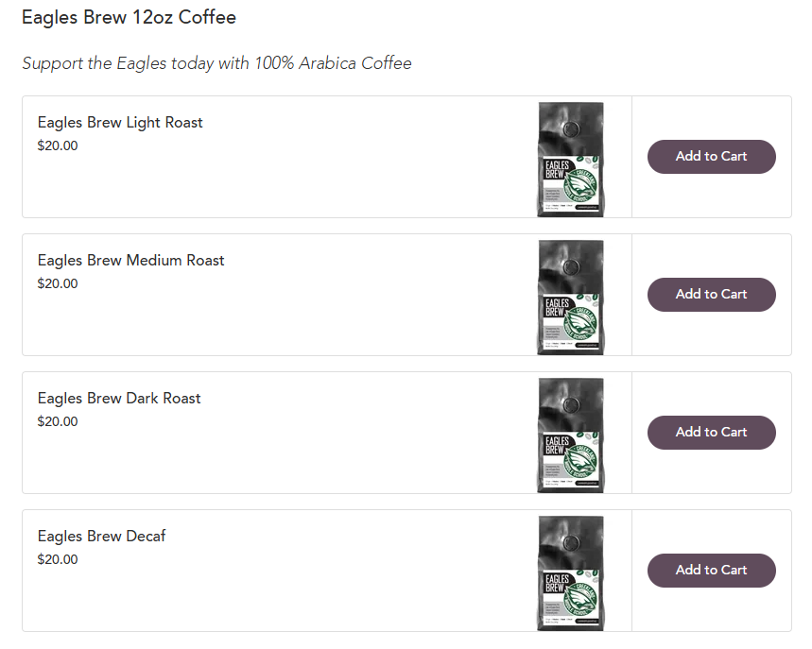This screenshot has width=812, height=649.
Task: Click the Eagles Brew 12oz Coffee heading
Action: coord(129,18)
